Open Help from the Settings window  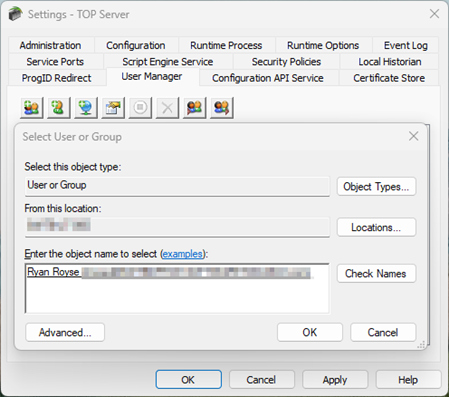[x=408, y=380]
